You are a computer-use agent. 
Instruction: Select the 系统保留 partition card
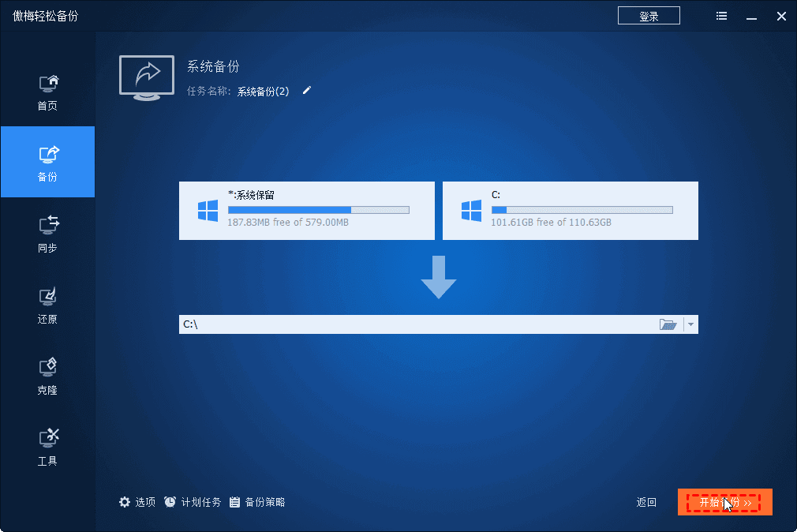point(307,211)
